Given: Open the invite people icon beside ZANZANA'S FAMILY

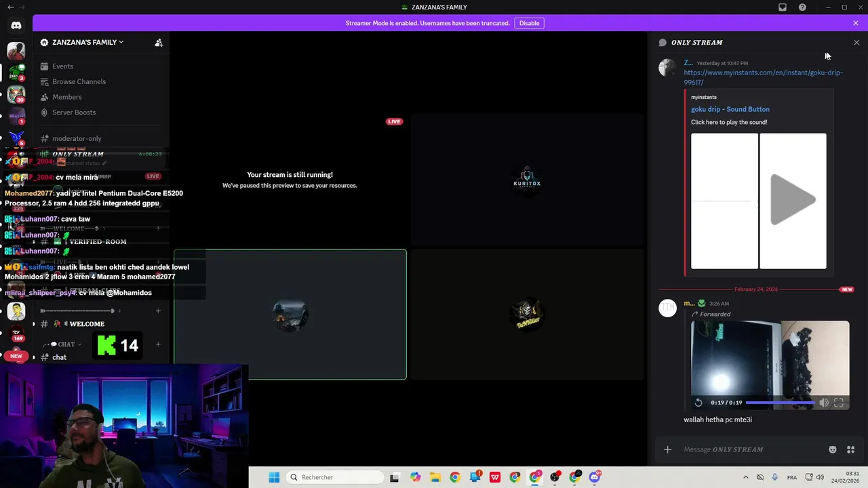Looking at the screenshot, I should (159, 42).
